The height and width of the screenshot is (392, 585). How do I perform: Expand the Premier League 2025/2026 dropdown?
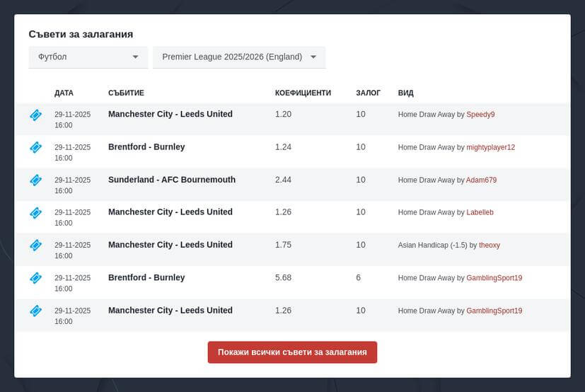click(239, 57)
